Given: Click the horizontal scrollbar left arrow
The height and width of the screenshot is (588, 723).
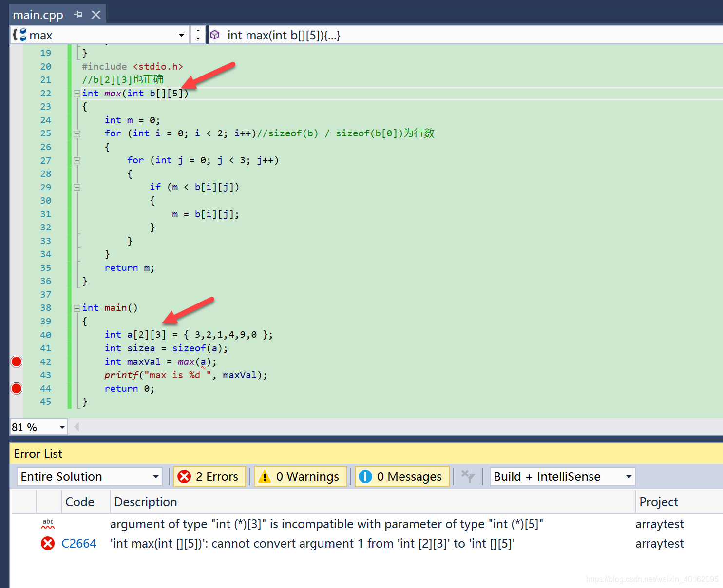Looking at the screenshot, I should point(76,427).
